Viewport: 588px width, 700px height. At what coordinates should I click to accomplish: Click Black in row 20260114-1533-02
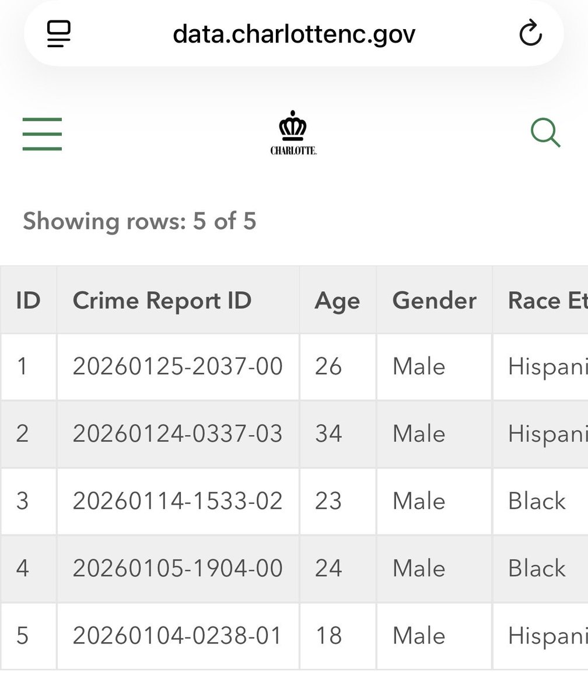tap(537, 501)
